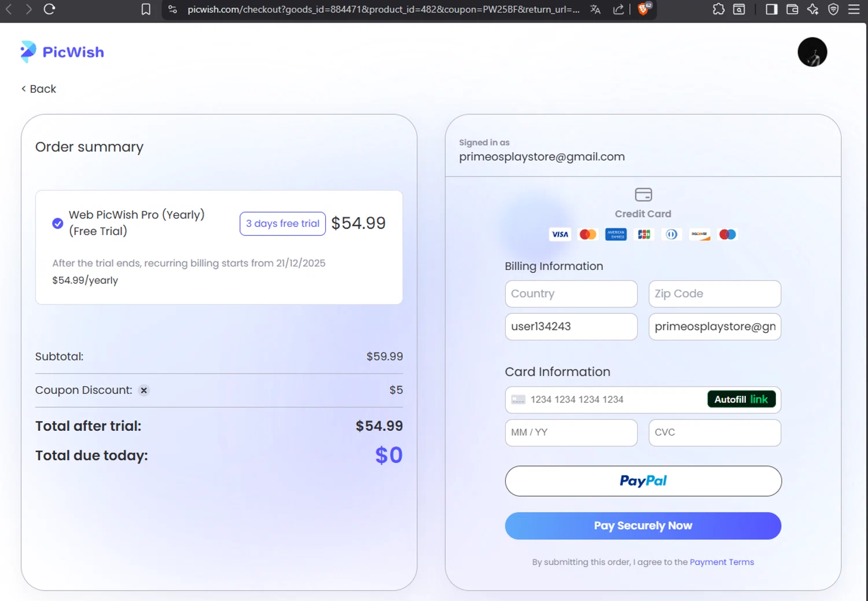Click the Card Information heading
868x601 pixels.
click(x=557, y=372)
